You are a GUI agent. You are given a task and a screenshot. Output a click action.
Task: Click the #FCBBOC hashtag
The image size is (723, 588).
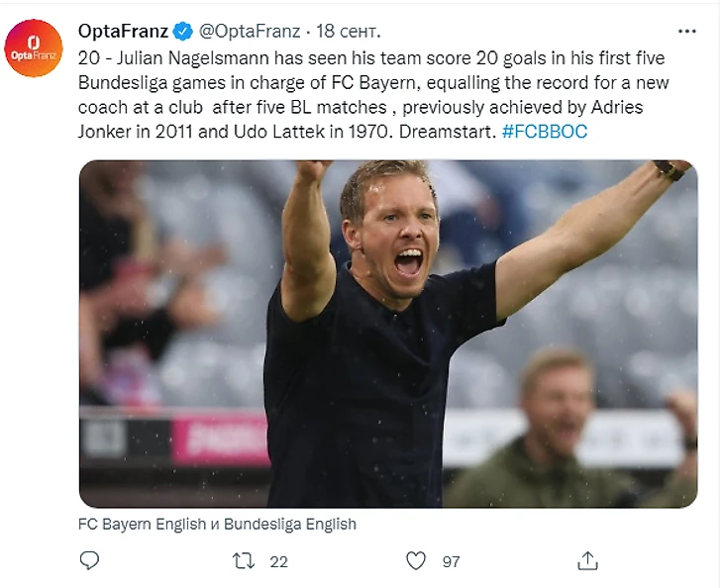click(x=544, y=132)
